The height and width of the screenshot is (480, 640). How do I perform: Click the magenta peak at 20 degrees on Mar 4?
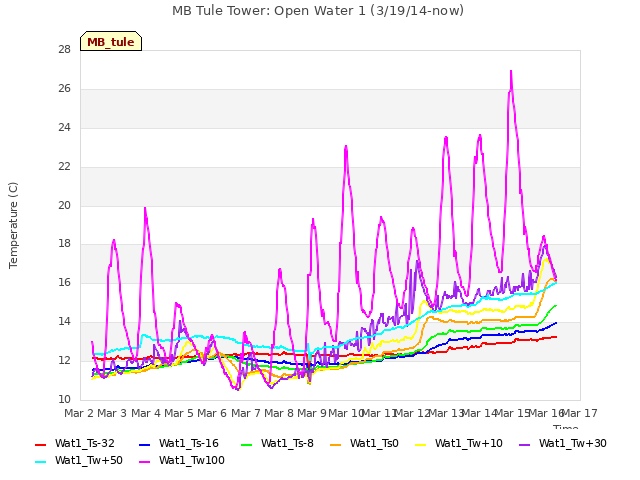tap(145, 209)
